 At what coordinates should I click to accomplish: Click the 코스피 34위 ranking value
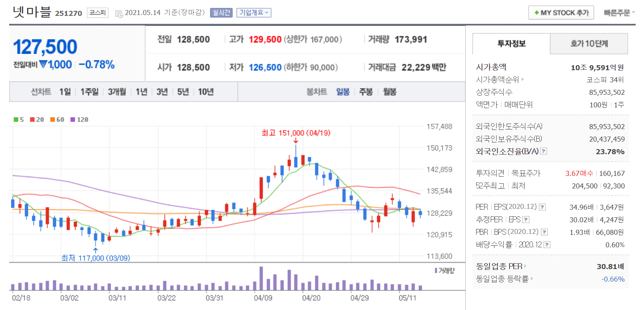(606, 80)
